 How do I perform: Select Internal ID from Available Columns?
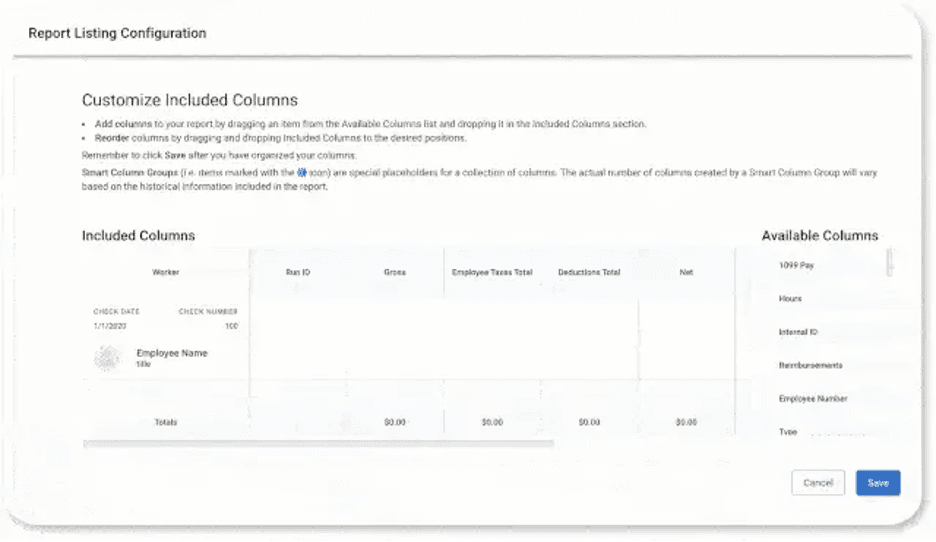[x=798, y=332]
